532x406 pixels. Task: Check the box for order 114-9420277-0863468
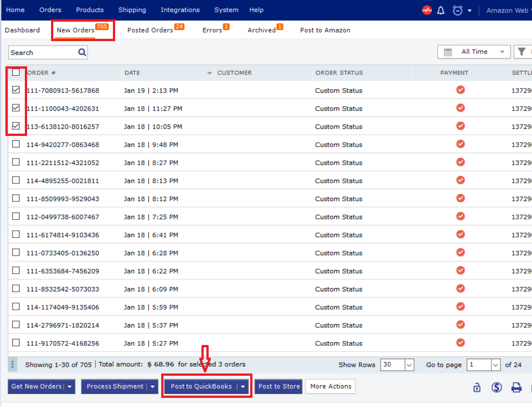pyautogui.click(x=16, y=144)
